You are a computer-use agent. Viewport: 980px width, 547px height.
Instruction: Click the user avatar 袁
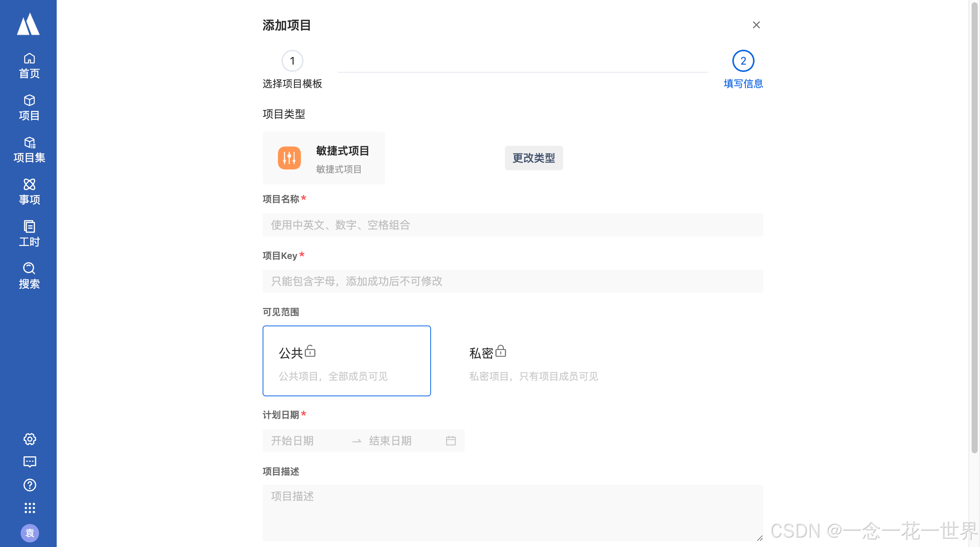tap(29, 533)
